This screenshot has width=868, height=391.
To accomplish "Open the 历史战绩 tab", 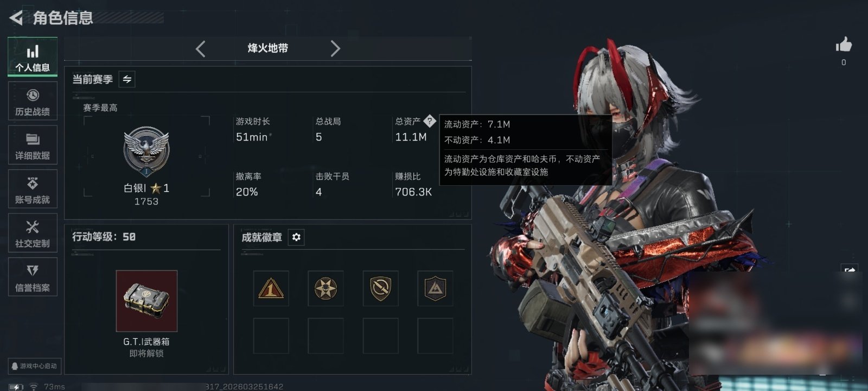I will coord(33,100).
